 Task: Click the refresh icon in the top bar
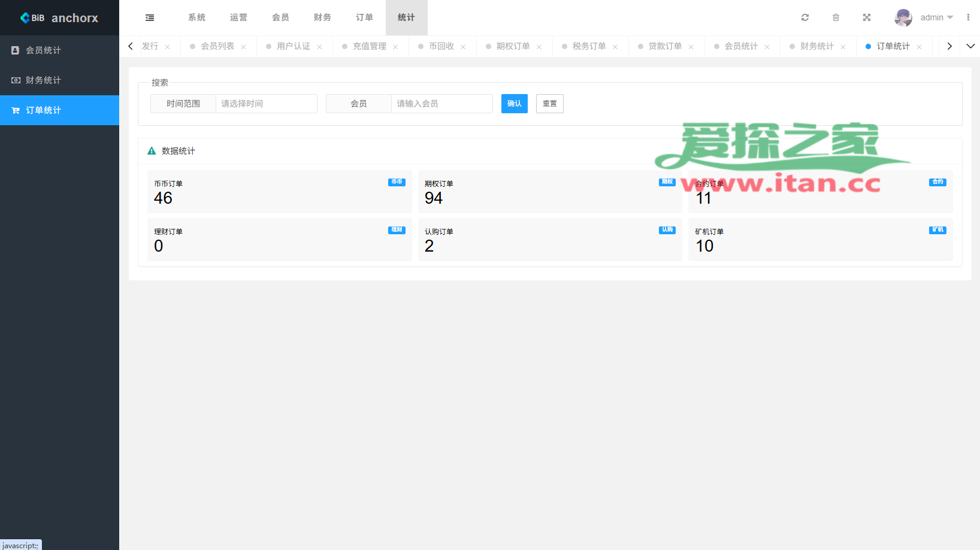(805, 17)
